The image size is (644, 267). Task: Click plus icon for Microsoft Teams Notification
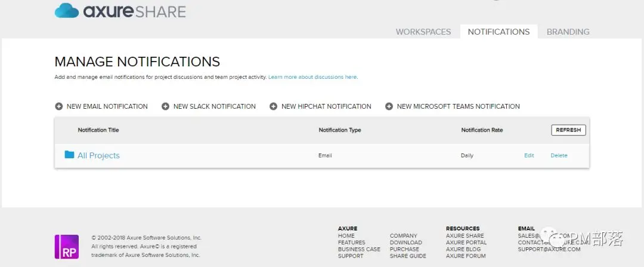[389, 106]
